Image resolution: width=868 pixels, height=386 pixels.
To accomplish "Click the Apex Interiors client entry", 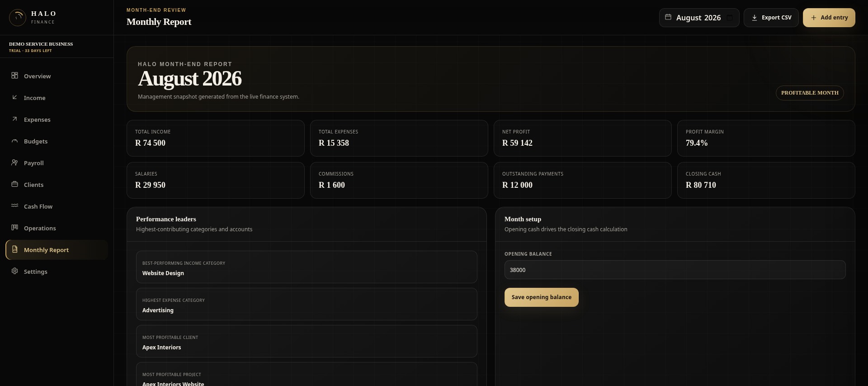I will click(307, 341).
